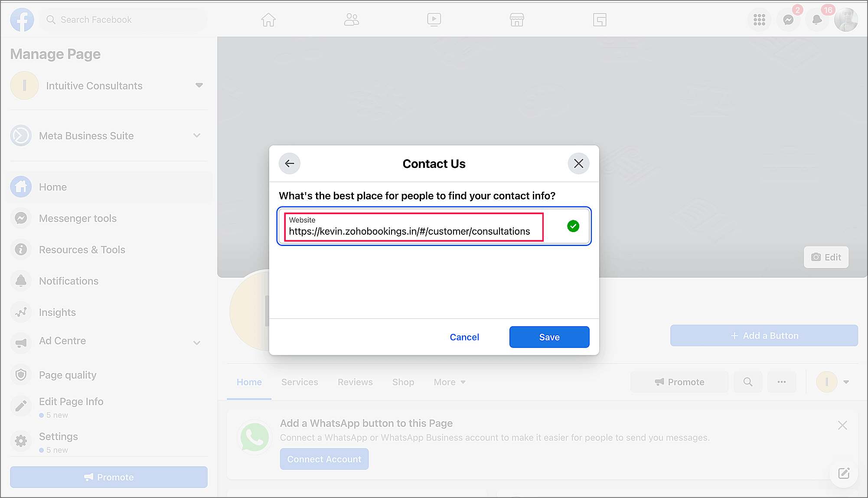Open the Messenger icon in top bar
Viewport: 868px width, 498px height.
pos(788,20)
